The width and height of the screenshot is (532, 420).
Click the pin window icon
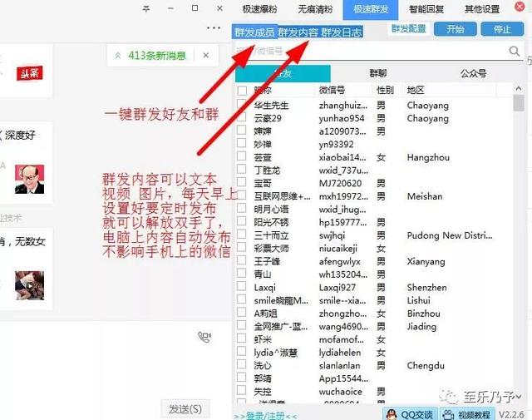coord(146,8)
